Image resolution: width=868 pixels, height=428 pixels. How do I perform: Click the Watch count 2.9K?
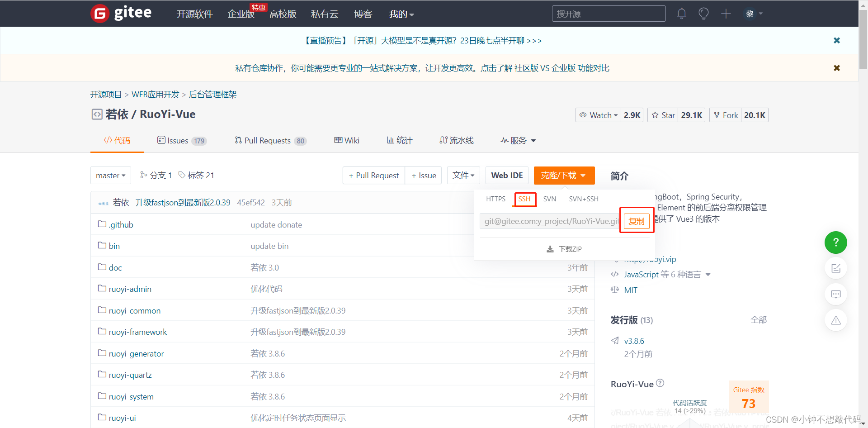[x=632, y=115]
